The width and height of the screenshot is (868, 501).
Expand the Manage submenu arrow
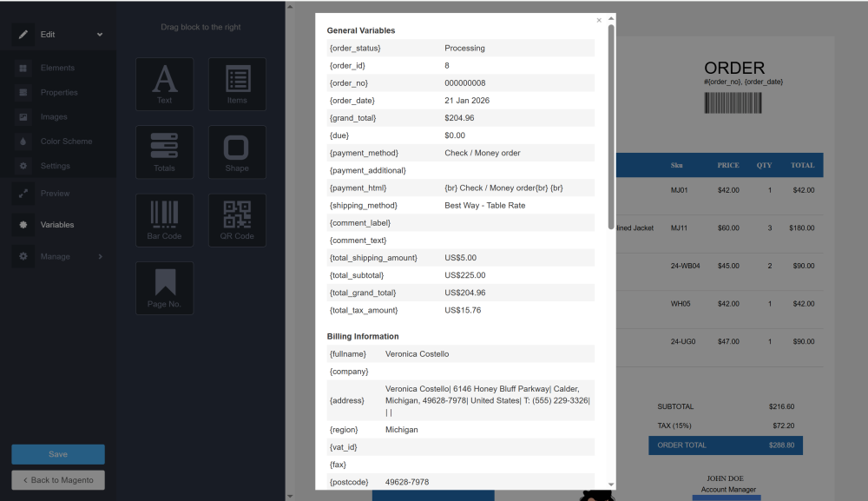pyautogui.click(x=100, y=256)
